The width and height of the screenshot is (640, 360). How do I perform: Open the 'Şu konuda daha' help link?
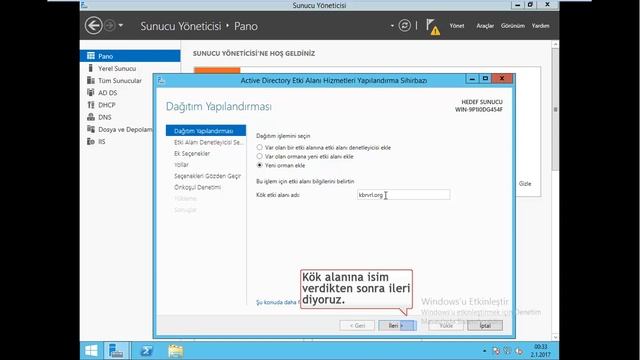point(278,302)
